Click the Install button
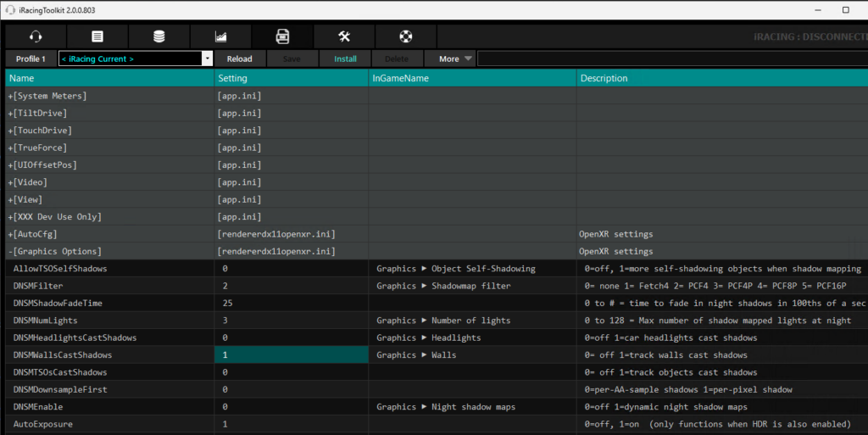 coord(345,59)
